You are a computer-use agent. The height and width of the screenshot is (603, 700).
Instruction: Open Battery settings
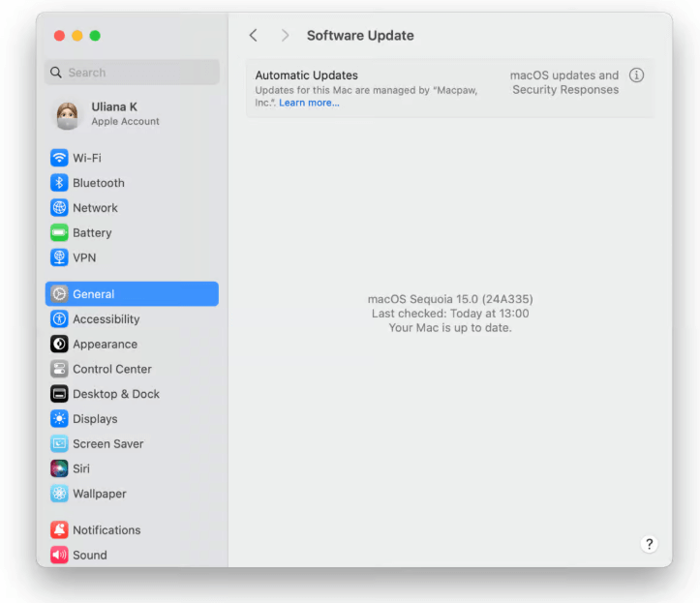132,232
